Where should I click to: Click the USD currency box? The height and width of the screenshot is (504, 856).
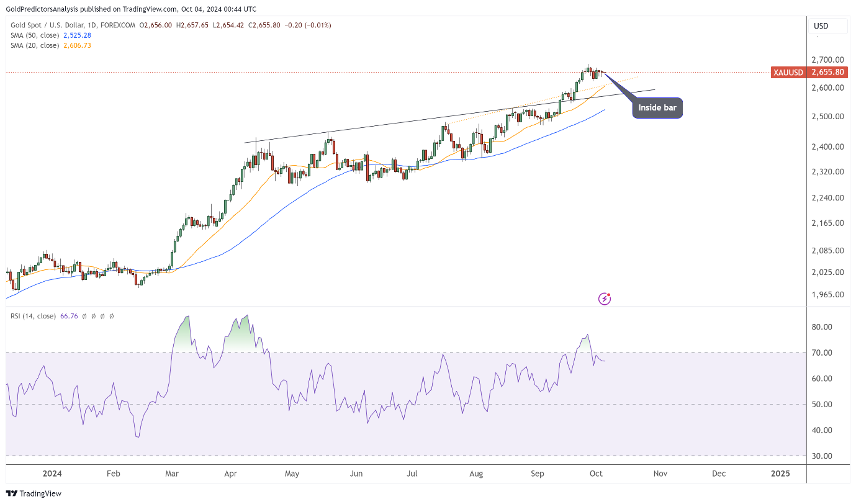[x=821, y=26]
